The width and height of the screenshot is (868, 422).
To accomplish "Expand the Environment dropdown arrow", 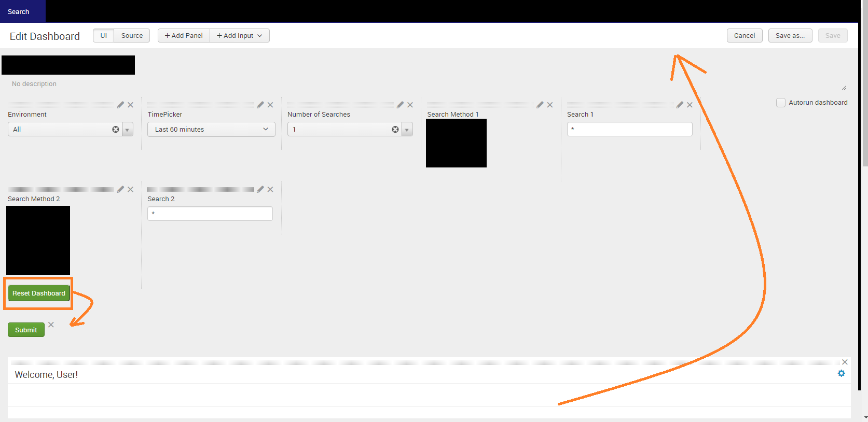I will coord(127,130).
